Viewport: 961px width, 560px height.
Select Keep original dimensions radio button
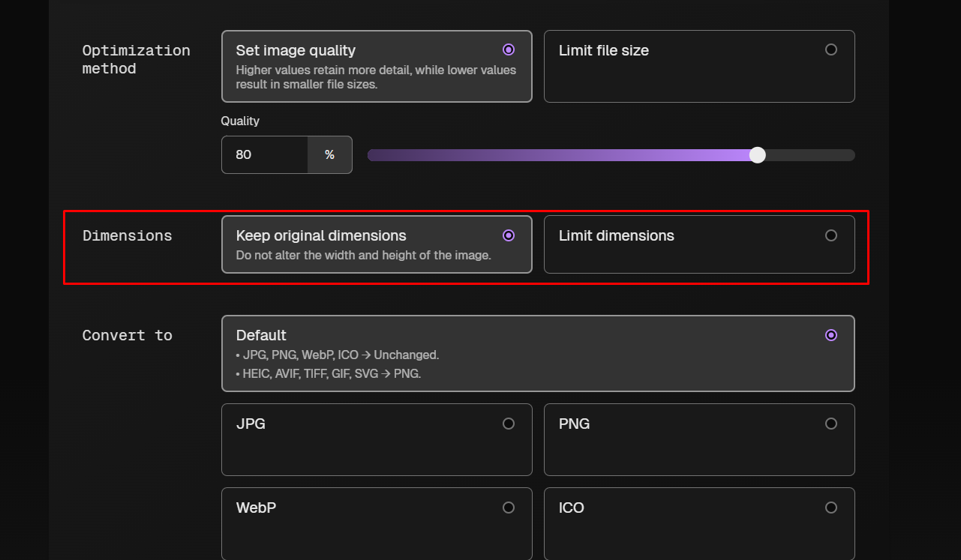[509, 235]
